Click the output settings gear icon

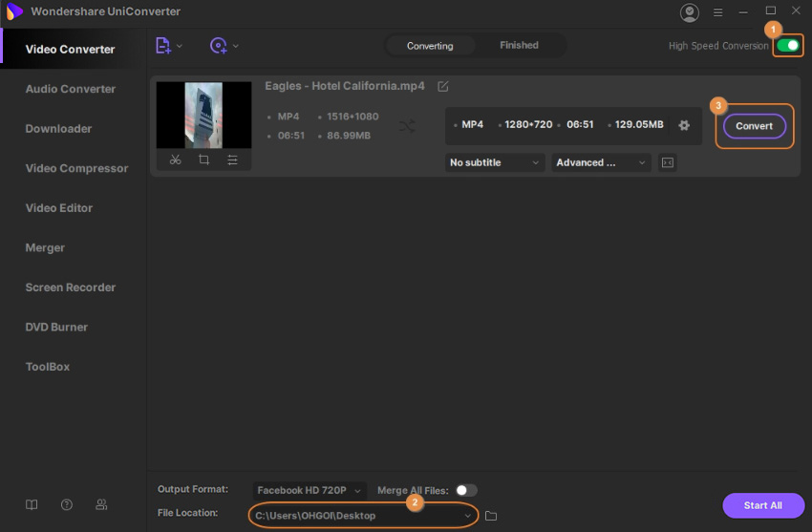tap(684, 125)
